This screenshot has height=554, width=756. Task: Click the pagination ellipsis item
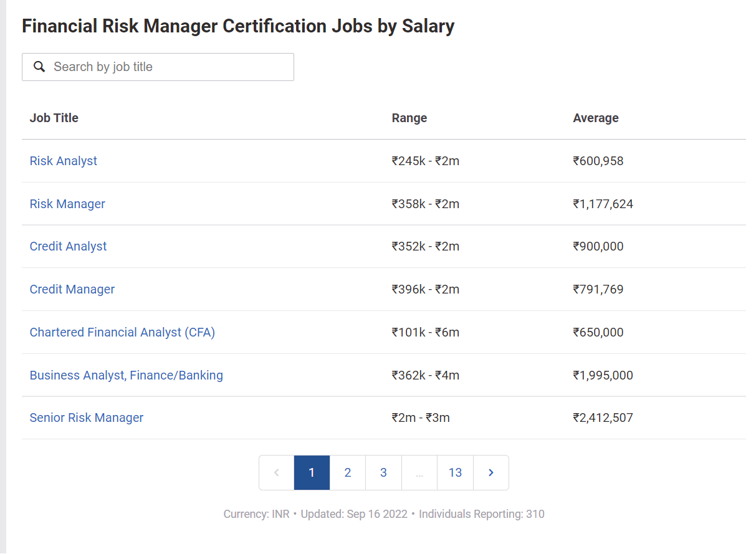pyautogui.click(x=419, y=472)
